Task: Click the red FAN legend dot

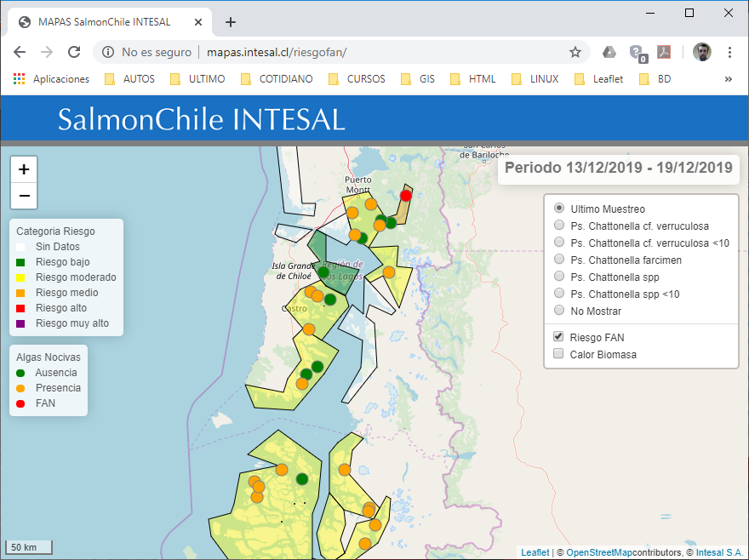Action: click(x=20, y=403)
